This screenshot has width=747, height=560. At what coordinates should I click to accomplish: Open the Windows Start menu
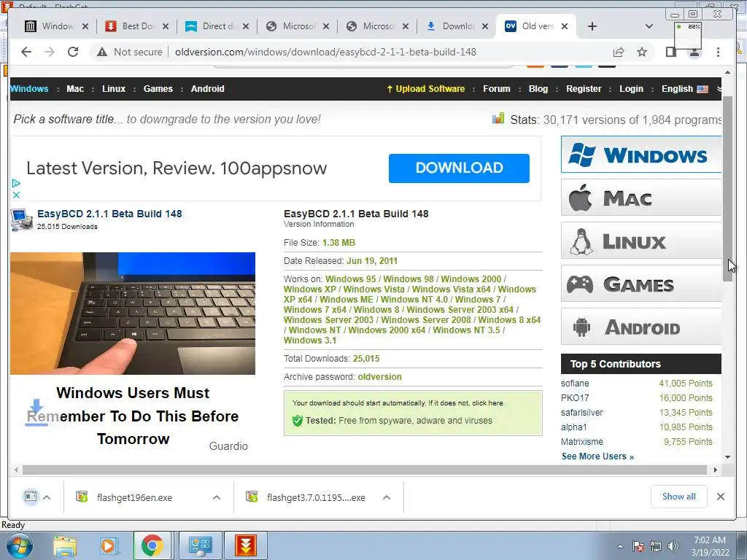[x=20, y=545]
